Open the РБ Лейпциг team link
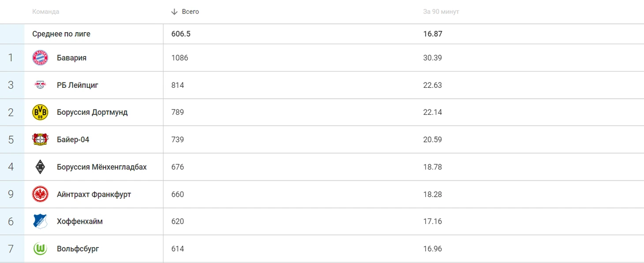The width and height of the screenshot is (644, 263). point(77,85)
